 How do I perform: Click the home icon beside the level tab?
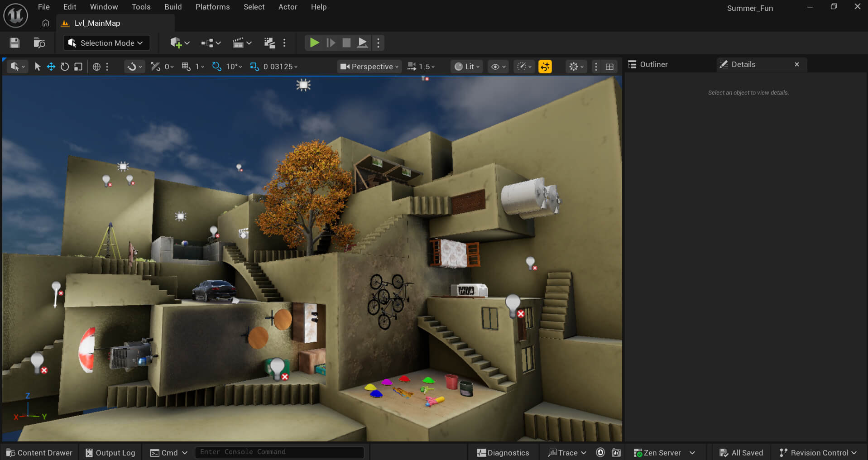tap(45, 23)
